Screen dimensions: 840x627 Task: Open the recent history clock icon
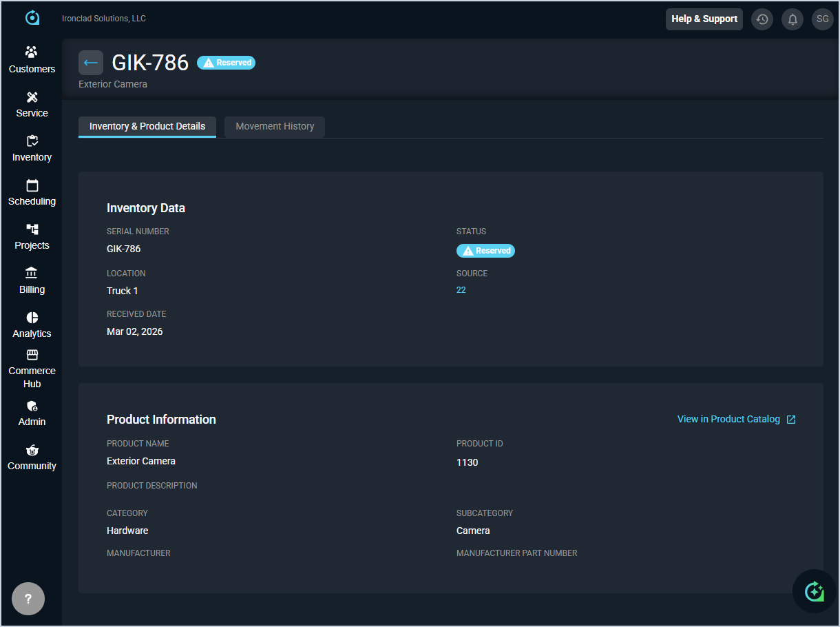(x=762, y=19)
